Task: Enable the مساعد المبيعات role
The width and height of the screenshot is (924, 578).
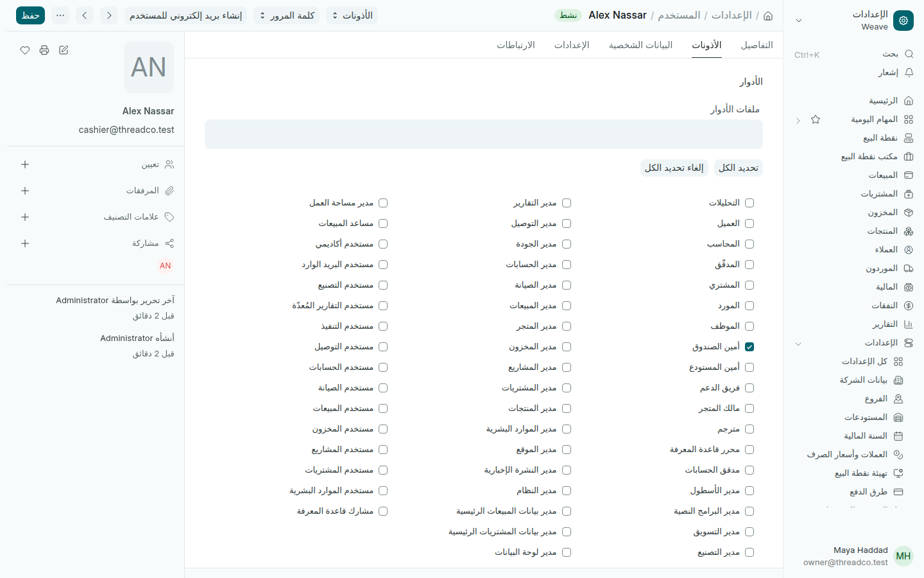Action: tap(383, 223)
